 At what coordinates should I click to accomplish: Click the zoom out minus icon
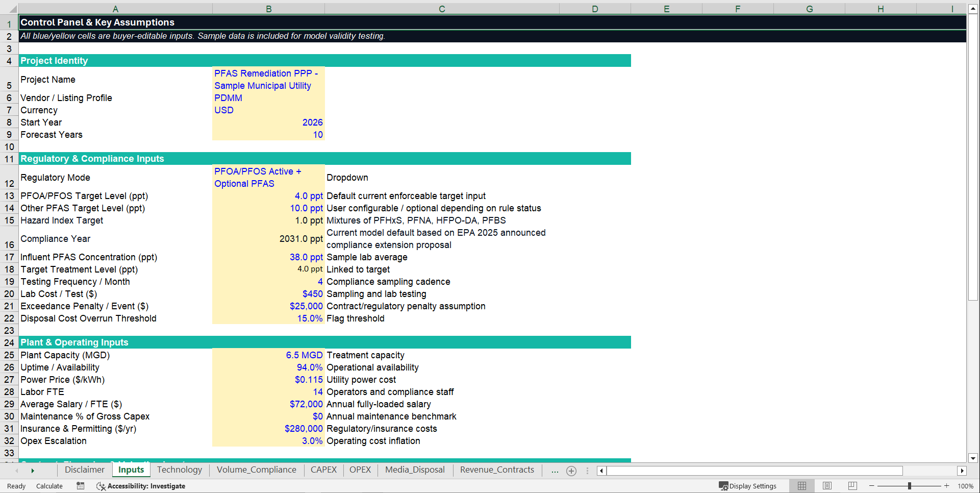pos(871,486)
